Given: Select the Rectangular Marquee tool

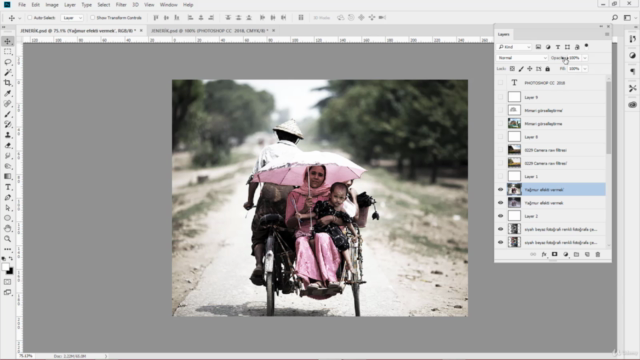Looking at the screenshot, I should click(8, 52).
